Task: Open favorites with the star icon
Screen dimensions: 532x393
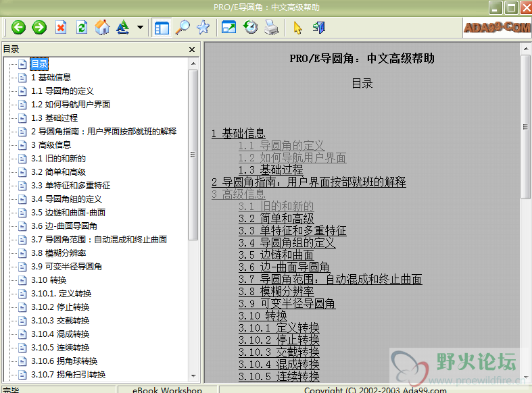Action: tap(203, 28)
